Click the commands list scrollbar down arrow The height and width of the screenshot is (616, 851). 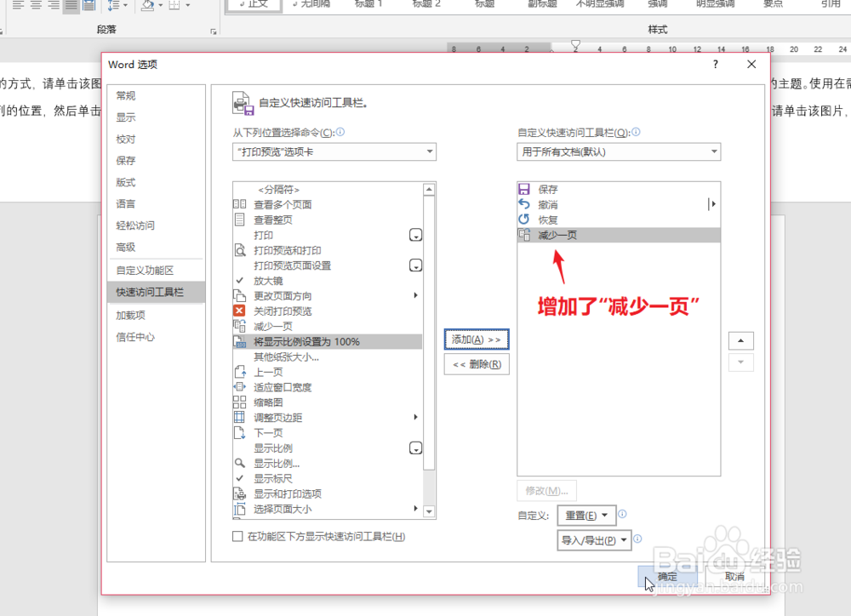(x=429, y=511)
